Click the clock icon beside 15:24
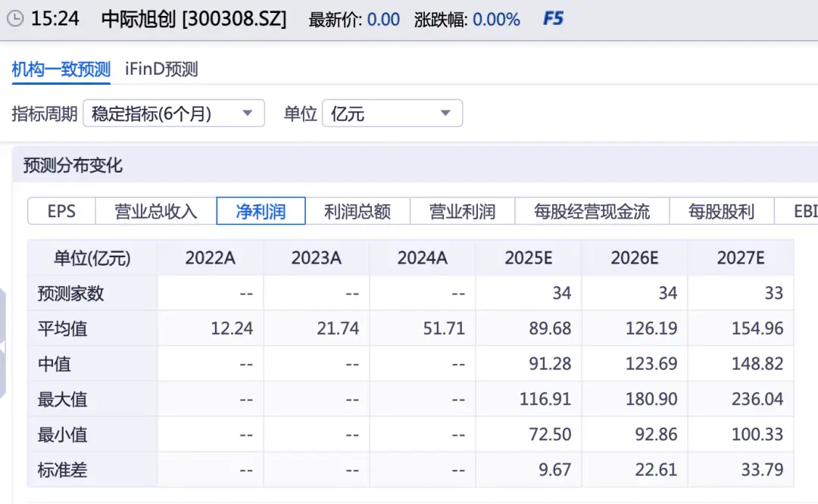This screenshot has height=504, width=818. point(15,18)
